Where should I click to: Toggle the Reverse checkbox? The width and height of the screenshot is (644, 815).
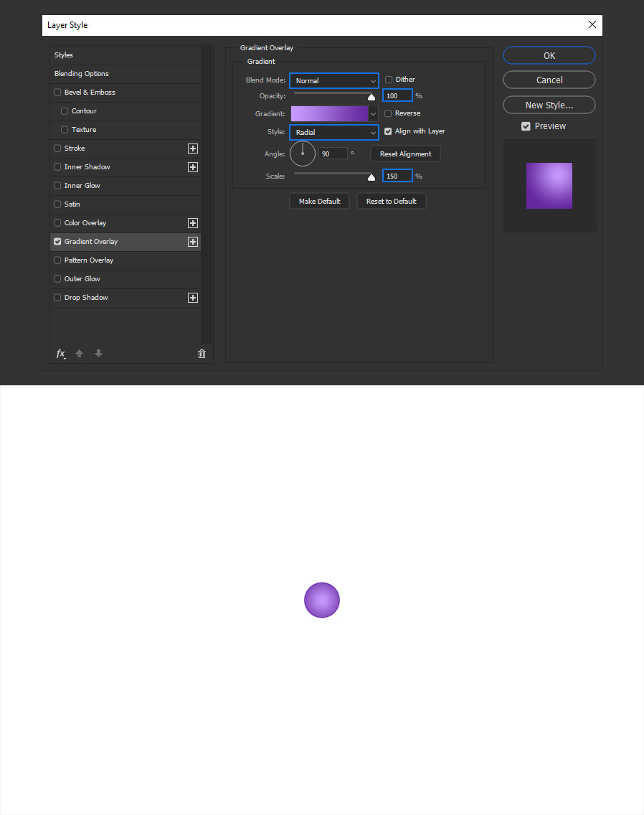(388, 113)
